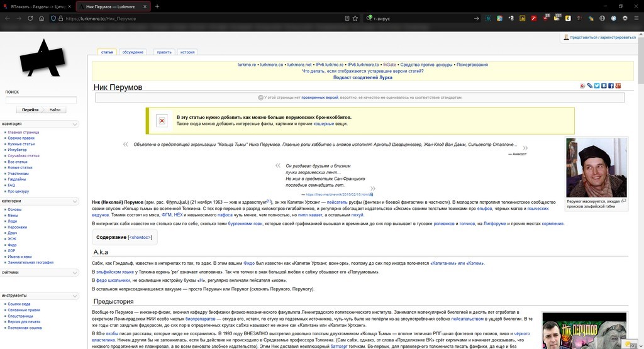Expand the счётчики sidebar section

[x=75, y=273]
